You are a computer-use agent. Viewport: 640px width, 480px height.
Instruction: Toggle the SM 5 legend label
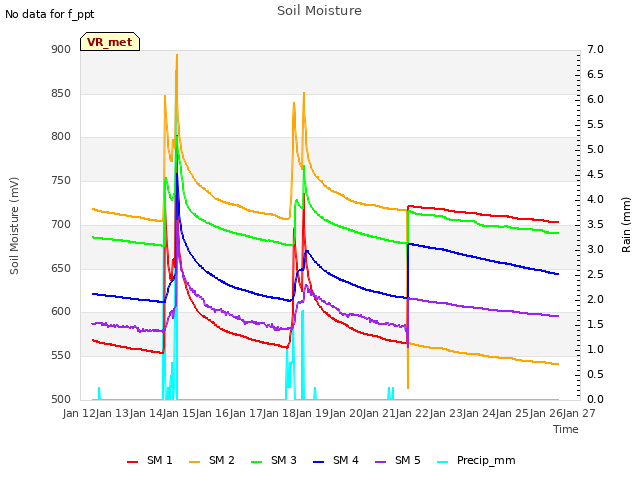coord(408,460)
